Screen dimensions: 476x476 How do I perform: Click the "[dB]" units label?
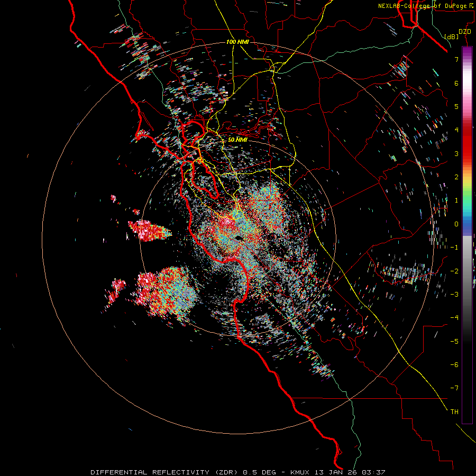(452, 36)
